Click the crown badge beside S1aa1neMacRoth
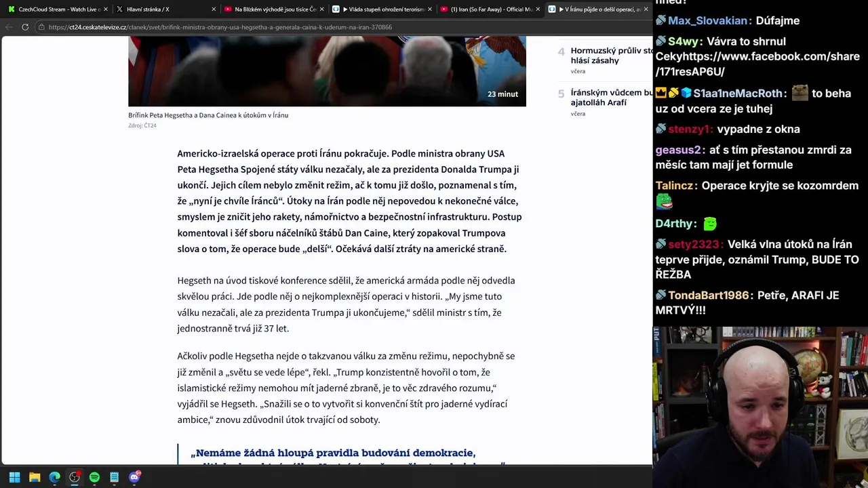Screen dimensions: 868x488 pyautogui.click(x=660, y=94)
